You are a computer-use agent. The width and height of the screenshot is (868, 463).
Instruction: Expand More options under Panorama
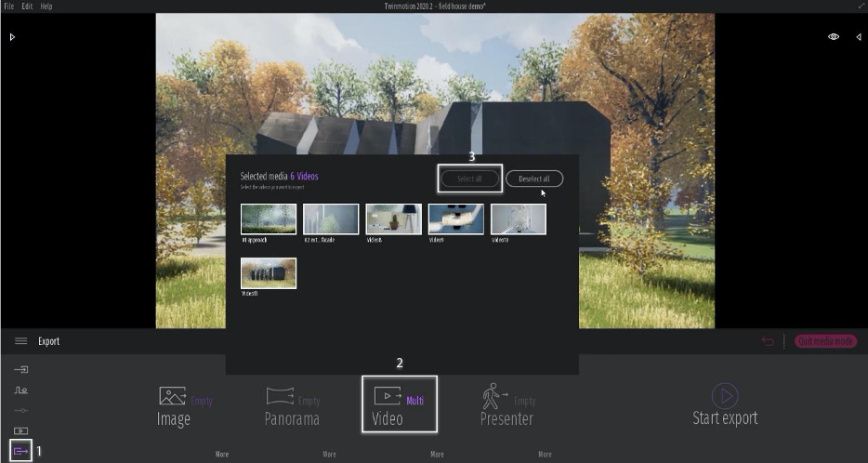point(329,454)
